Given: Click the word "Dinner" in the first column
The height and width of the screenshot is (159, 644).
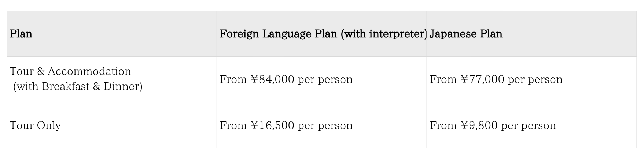Looking at the screenshot, I should pyautogui.click(x=123, y=87).
